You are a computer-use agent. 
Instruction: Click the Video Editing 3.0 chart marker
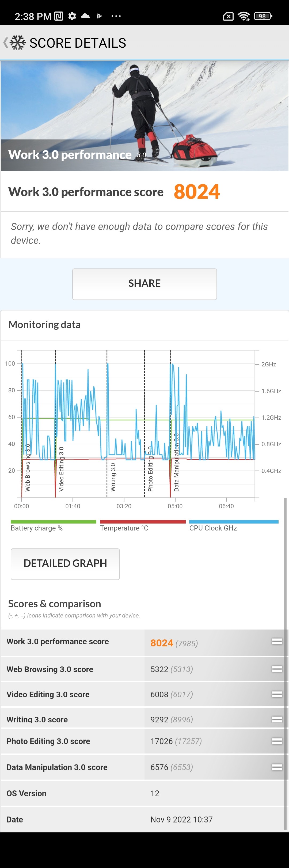61,469
